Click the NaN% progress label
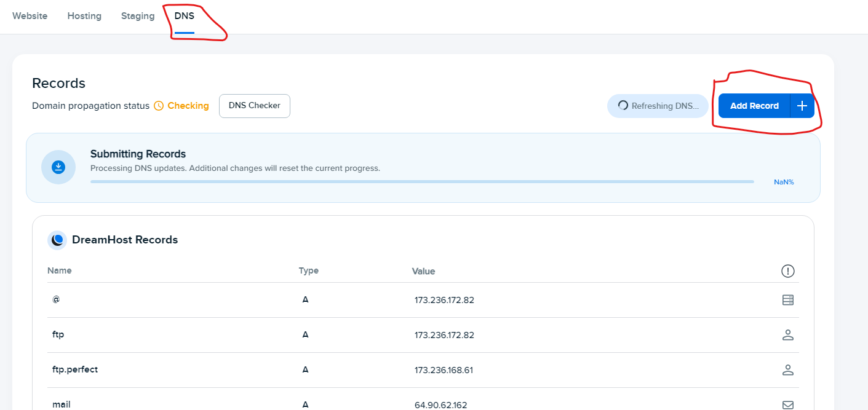868x410 pixels. pyautogui.click(x=784, y=181)
